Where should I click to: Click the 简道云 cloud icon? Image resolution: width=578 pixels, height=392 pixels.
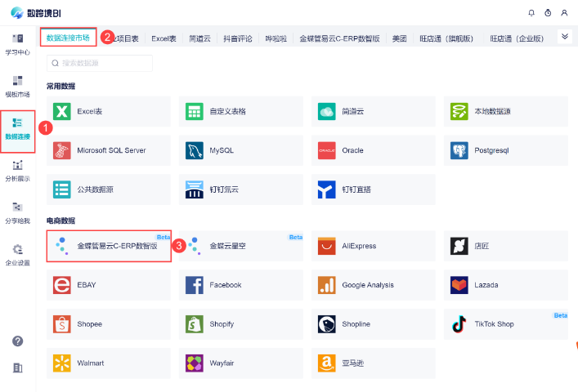(326, 112)
